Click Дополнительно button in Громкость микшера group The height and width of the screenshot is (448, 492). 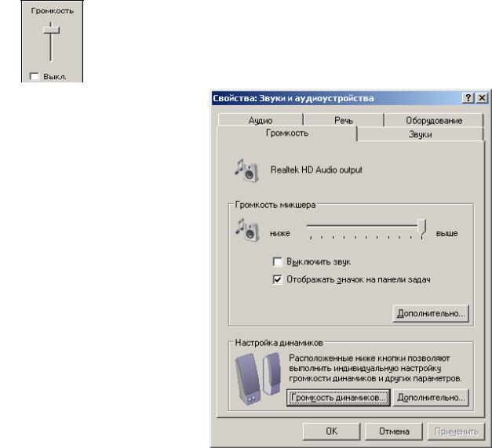[x=431, y=313]
